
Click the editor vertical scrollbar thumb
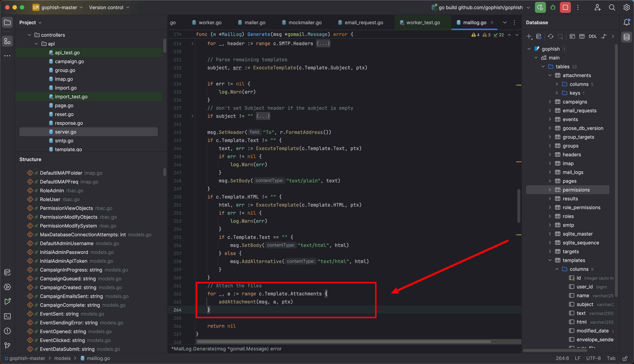(x=519, y=205)
